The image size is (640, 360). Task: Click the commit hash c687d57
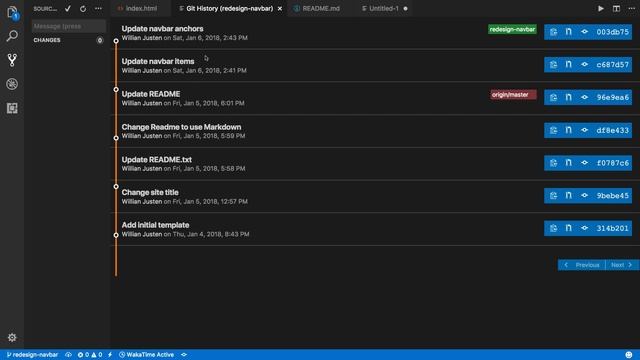click(x=613, y=64)
